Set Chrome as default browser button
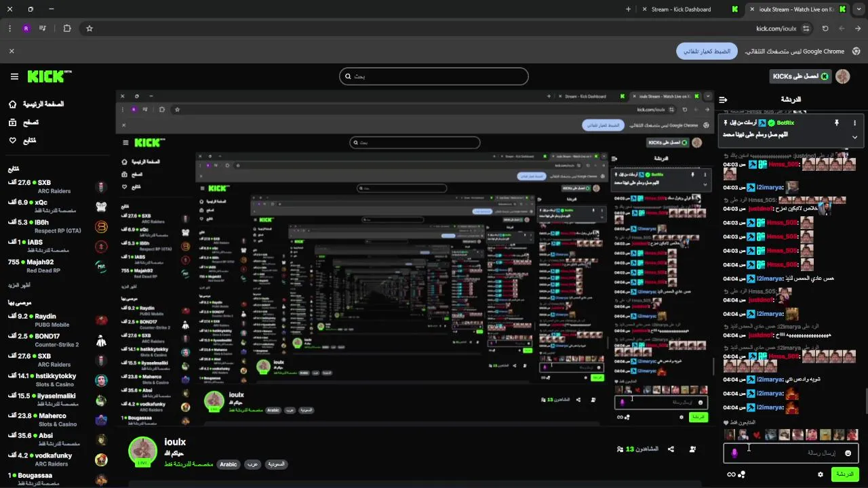The image size is (868, 488). click(707, 51)
